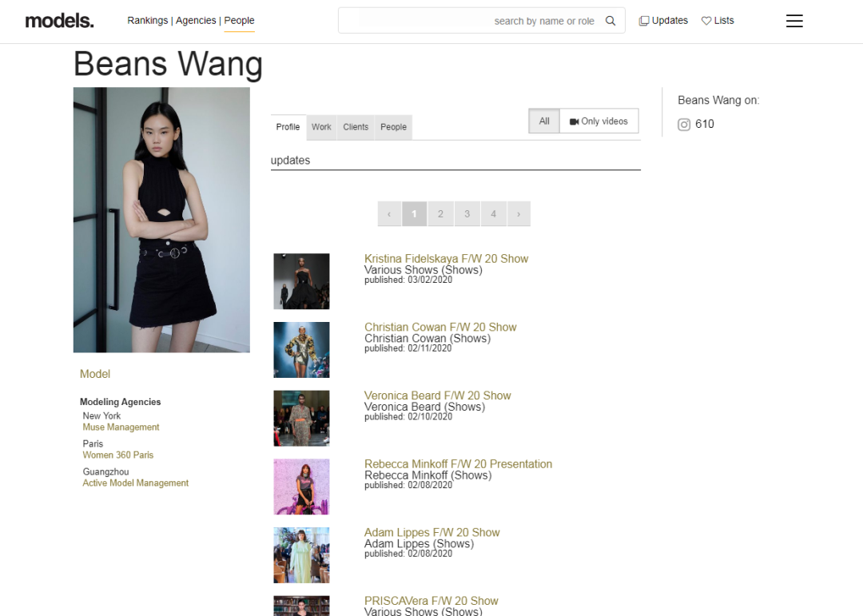The image size is (863, 616).
Task: Click the Updates stack icon
Action: click(x=643, y=21)
